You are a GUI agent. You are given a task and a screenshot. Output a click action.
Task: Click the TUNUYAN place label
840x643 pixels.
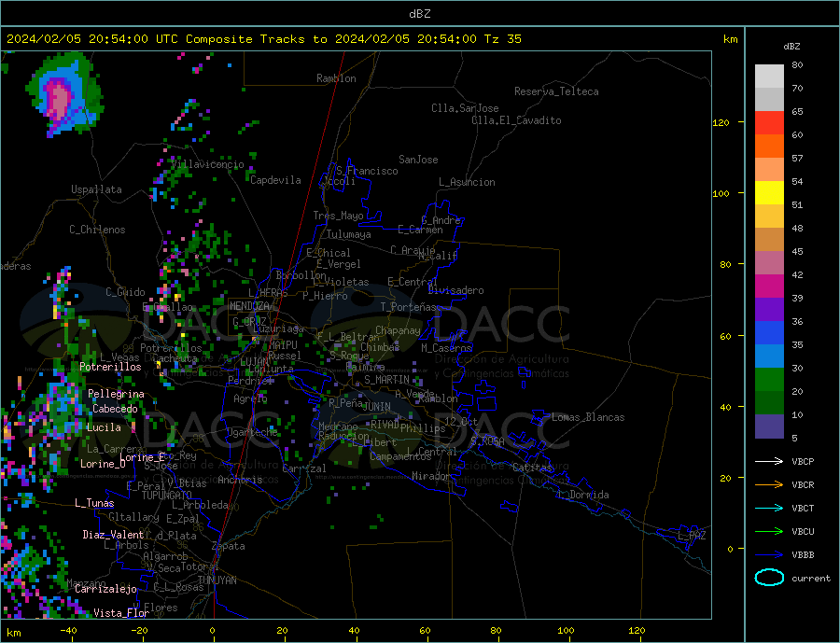click(x=217, y=580)
